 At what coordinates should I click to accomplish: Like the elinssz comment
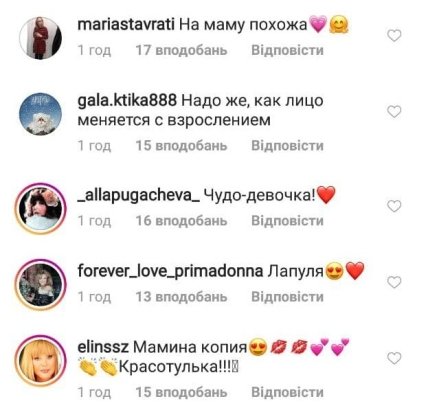click(x=394, y=358)
